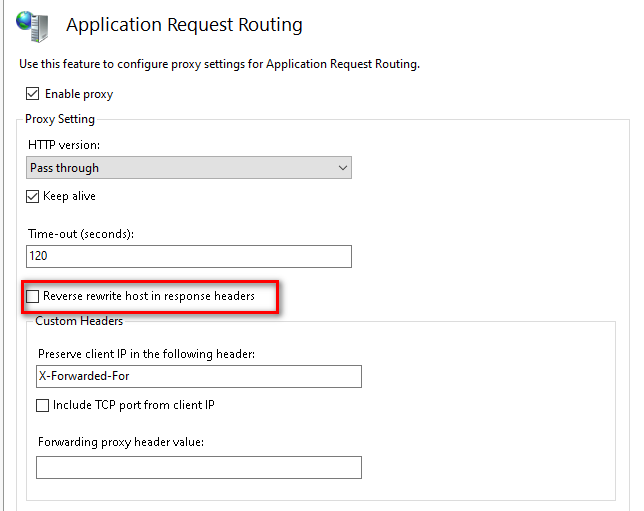Click the 'HTTP version:' label

click(x=65, y=145)
